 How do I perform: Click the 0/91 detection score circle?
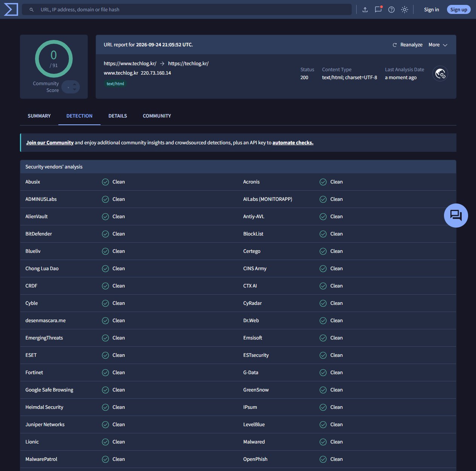54,59
